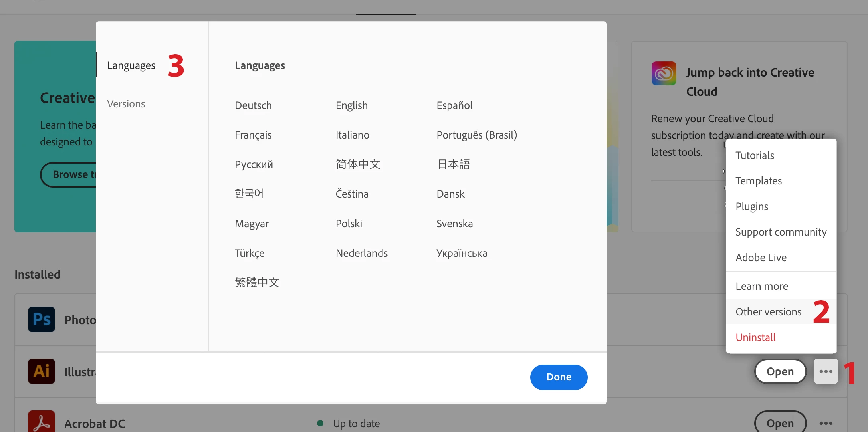Click Support community menu item
This screenshot has width=868, height=432.
pyautogui.click(x=781, y=232)
